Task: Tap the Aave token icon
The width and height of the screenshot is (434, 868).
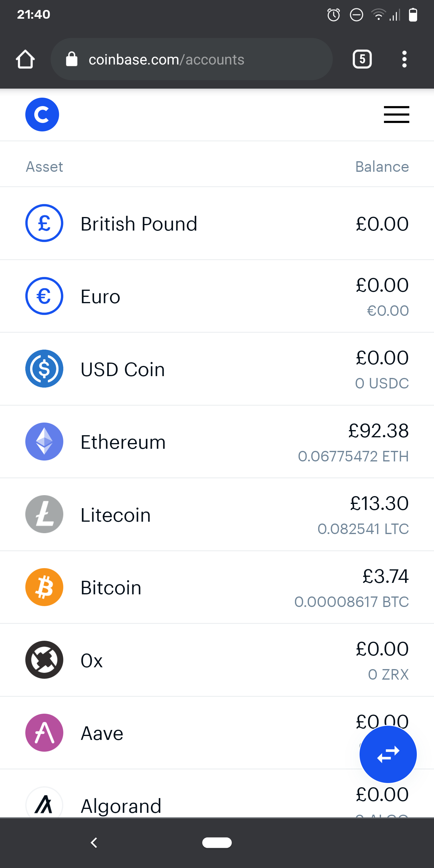Action: point(44,733)
